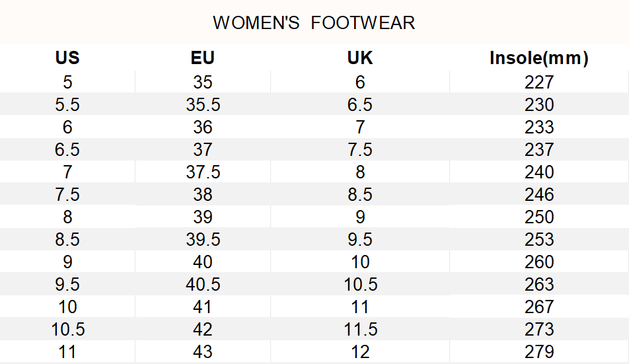Click insole value 267

(539, 307)
